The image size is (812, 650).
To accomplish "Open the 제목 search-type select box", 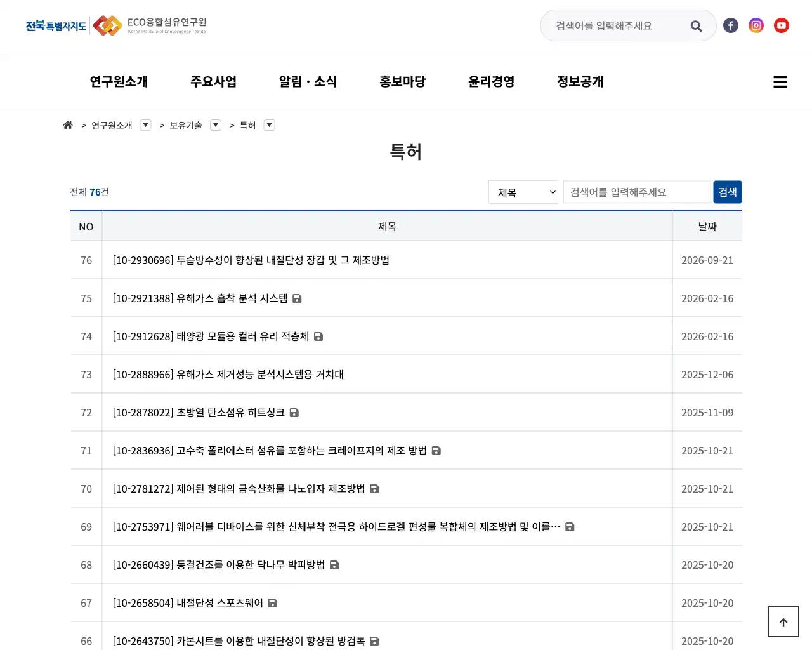I will (523, 192).
